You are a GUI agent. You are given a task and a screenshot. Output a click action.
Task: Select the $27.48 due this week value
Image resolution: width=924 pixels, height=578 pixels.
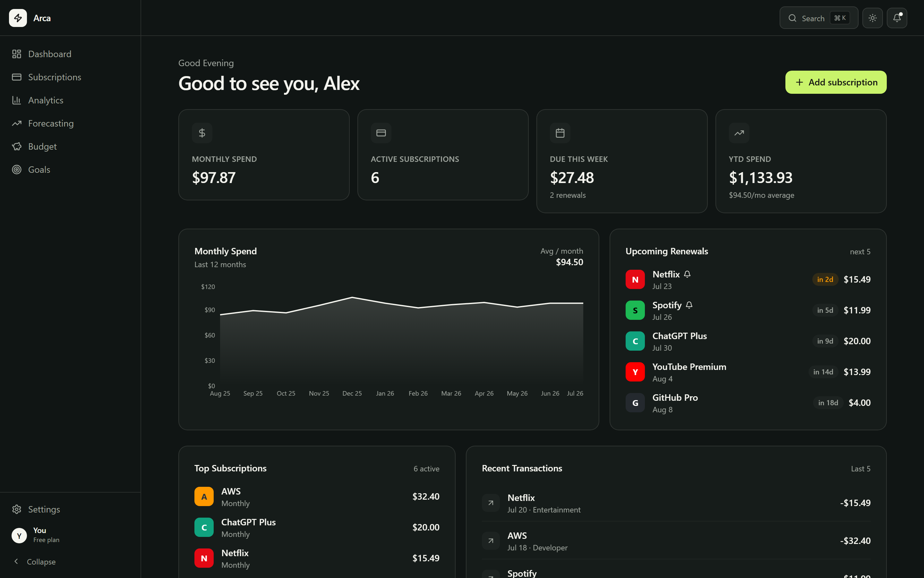(572, 178)
